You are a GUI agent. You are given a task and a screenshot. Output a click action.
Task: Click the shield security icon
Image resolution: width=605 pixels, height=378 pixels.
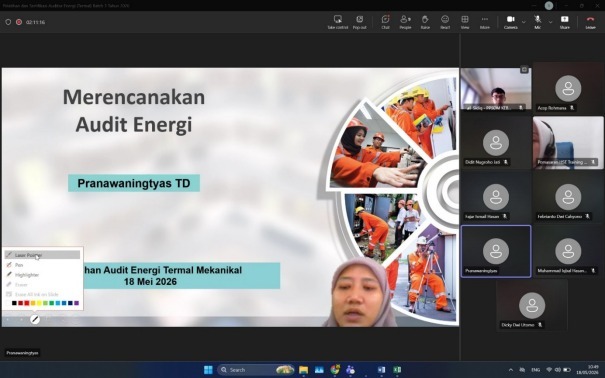8,22
